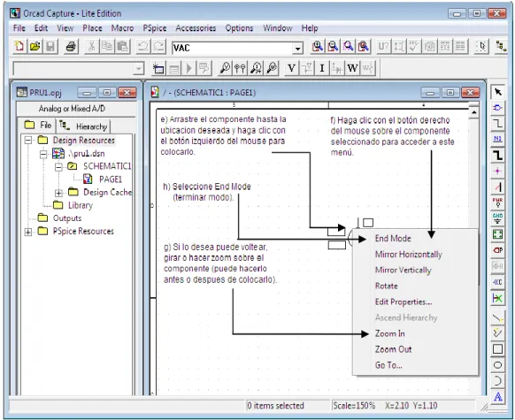515x420 pixels.
Task: Collapse the Design Resources tree node
Action: pos(28,141)
